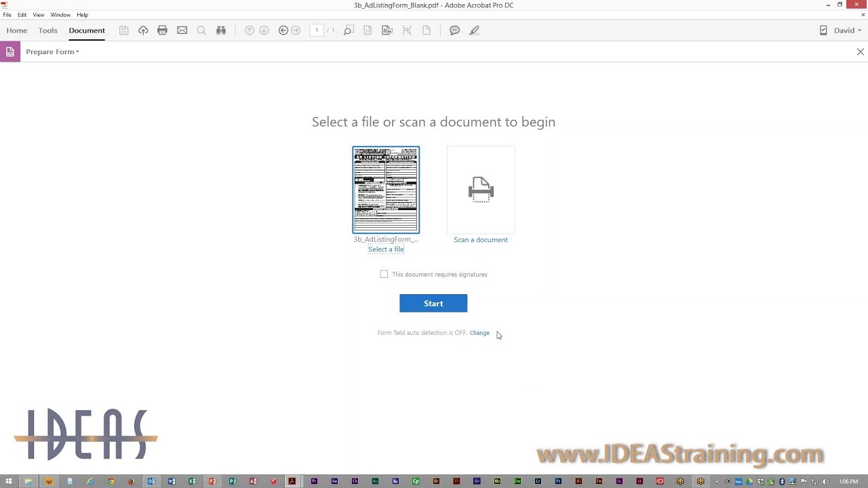Viewport: 868px width, 488px height.
Task: Click the next view right-arrow icon
Action: click(x=296, y=30)
